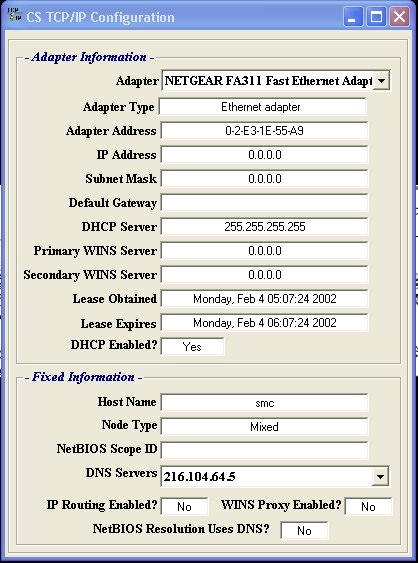Expand the DNS Servers dropdown arrow
The width and height of the screenshot is (418, 563).
coord(381,477)
